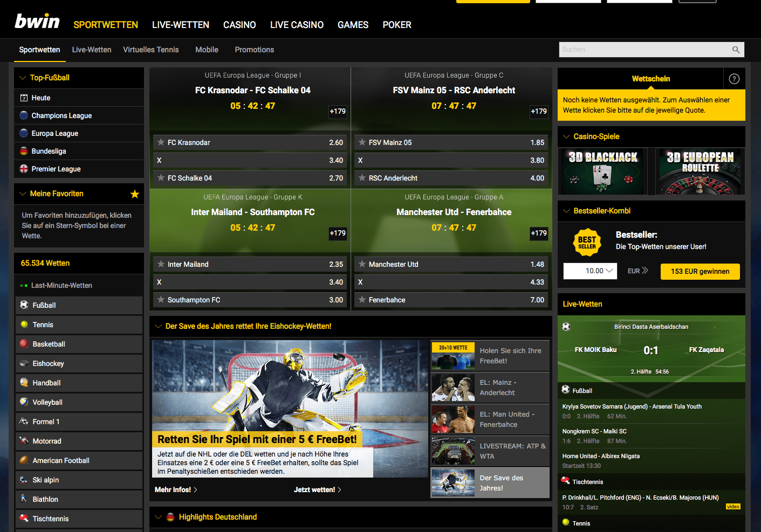Click the Tennis ball icon in sports list
The image size is (761, 532).
click(x=24, y=324)
